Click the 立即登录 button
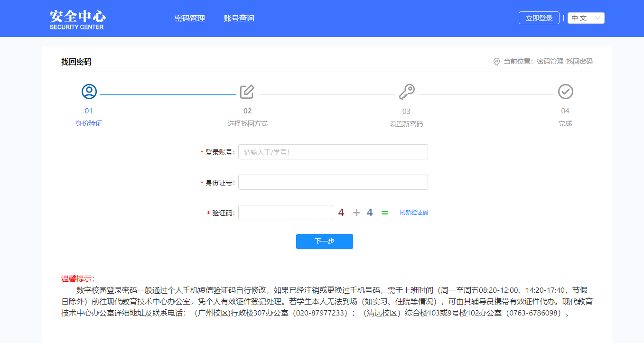644x343 pixels. click(x=539, y=18)
